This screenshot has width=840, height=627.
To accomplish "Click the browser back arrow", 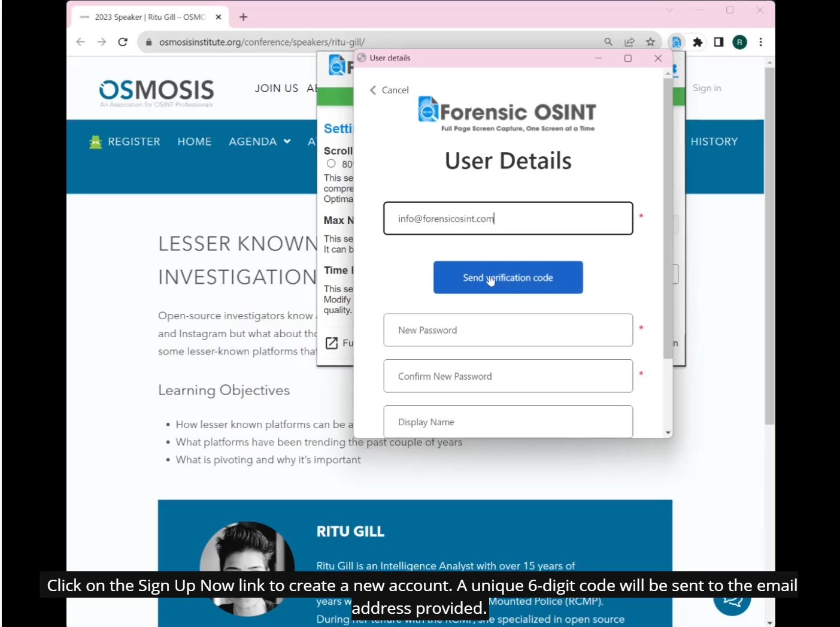I will click(81, 42).
